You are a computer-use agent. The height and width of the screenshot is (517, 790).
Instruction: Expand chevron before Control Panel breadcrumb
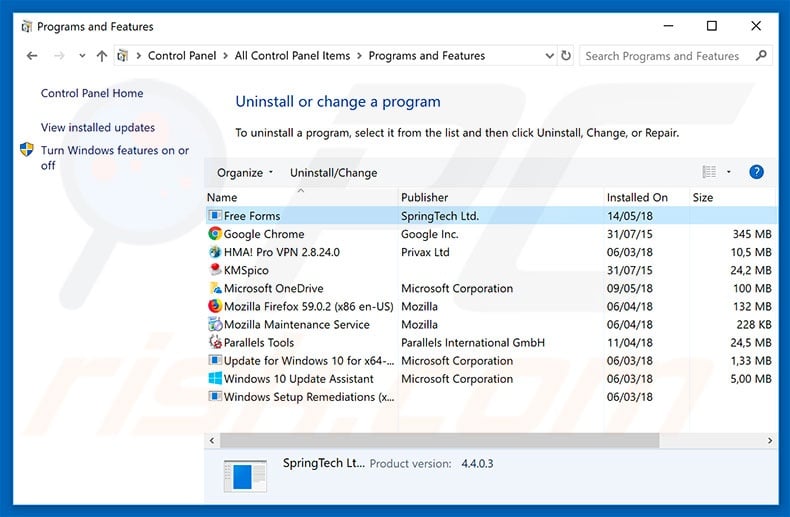pos(138,55)
